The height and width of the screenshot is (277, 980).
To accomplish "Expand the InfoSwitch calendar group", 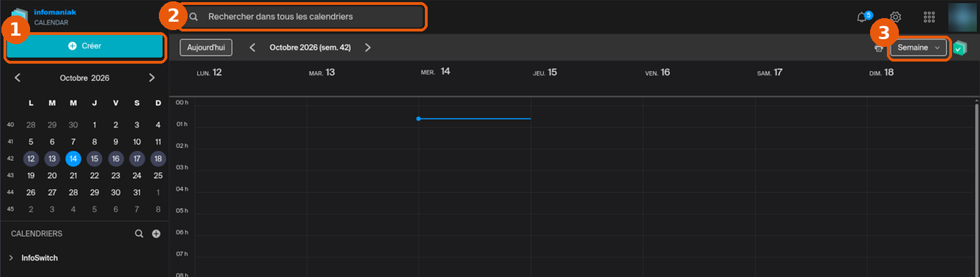I will [x=11, y=258].
